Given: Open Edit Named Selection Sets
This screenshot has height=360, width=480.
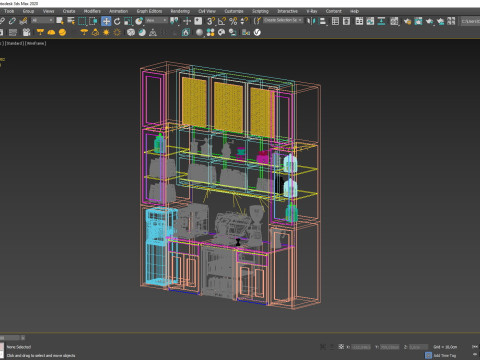Looking at the screenshot, I should click(258, 21).
